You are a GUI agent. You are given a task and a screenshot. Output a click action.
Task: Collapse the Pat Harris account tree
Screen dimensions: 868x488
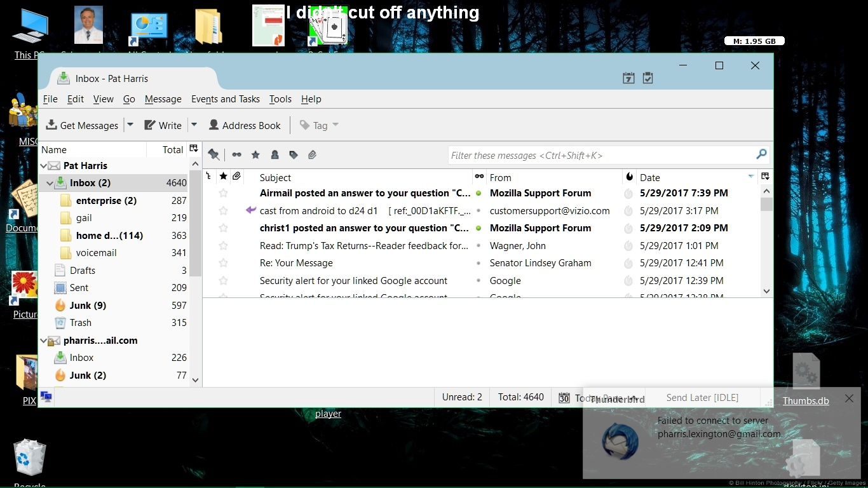pos(44,166)
